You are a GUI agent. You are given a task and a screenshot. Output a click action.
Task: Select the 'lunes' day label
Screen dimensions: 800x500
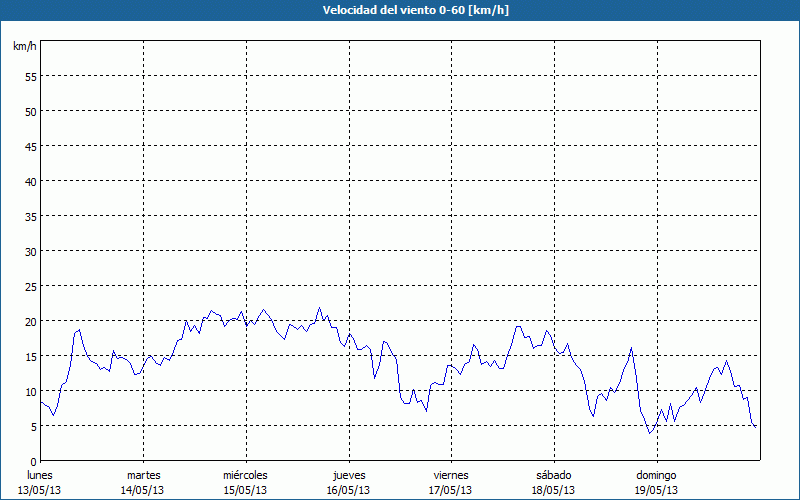click(40, 475)
